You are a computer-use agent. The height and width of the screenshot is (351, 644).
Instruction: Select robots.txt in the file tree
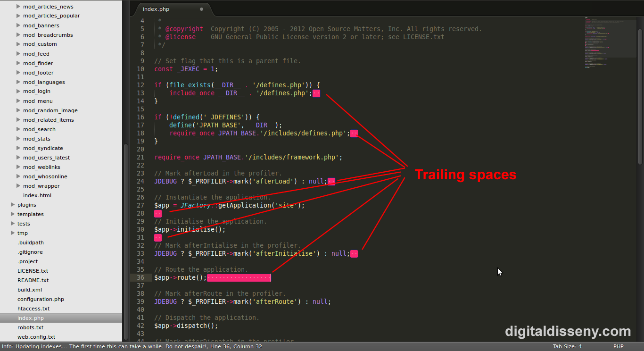click(x=31, y=327)
